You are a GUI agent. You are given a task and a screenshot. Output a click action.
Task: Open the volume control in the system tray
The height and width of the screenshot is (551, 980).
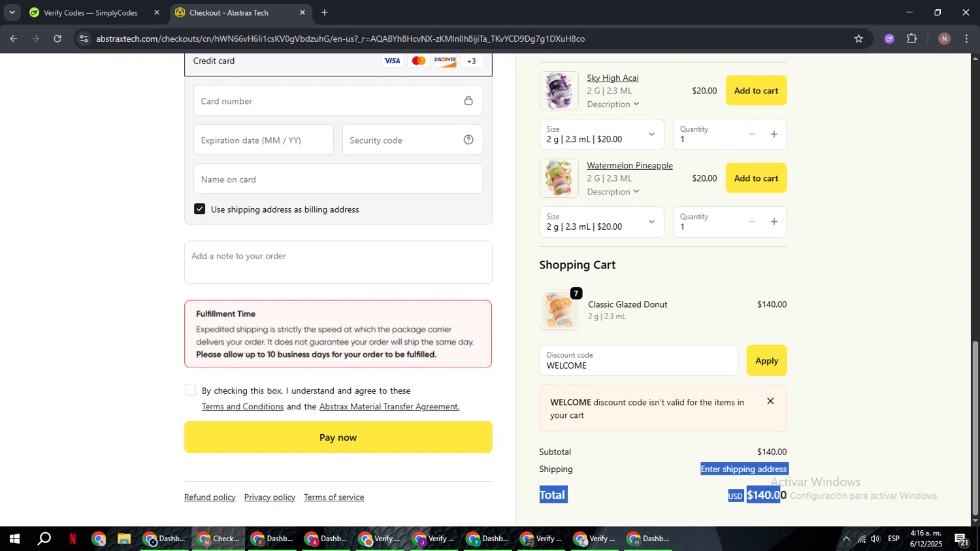[x=875, y=539]
